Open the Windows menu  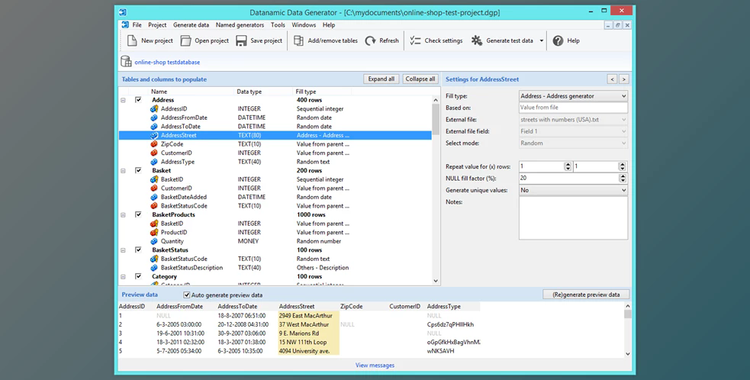coord(304,25)
